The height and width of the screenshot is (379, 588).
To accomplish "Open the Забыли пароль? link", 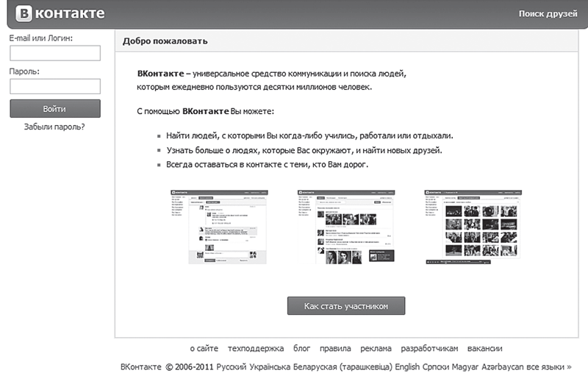I will tap(55, 127).
